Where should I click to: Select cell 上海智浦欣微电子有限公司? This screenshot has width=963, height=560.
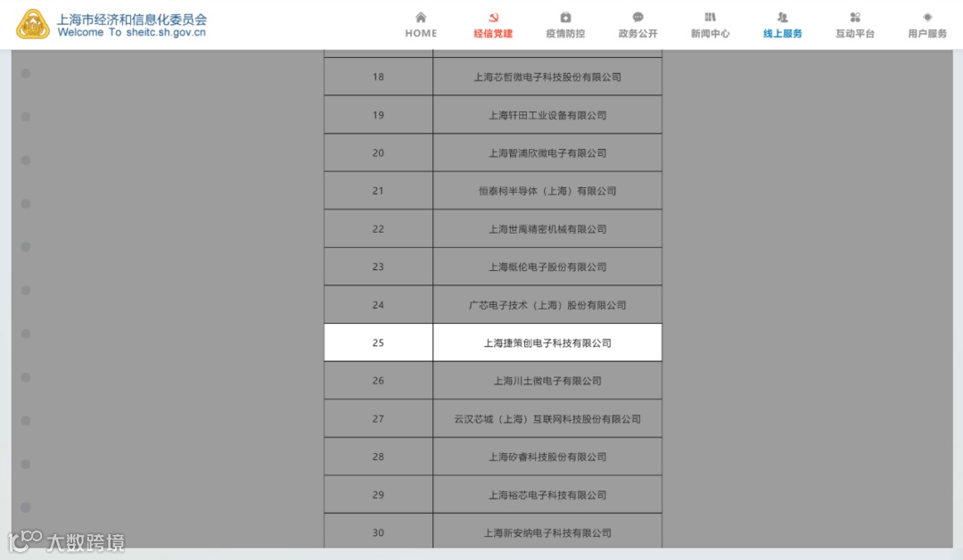pyautogui.click(x=547, y=152)
